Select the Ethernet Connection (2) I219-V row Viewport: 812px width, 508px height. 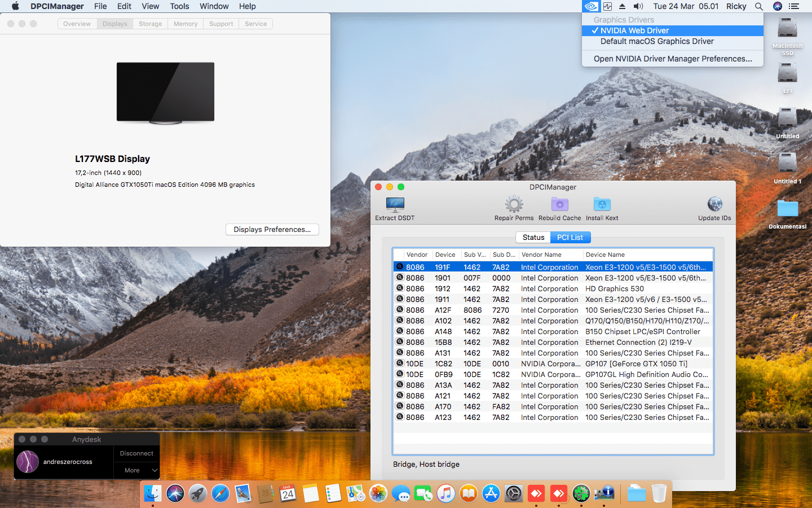click(553, 342)
